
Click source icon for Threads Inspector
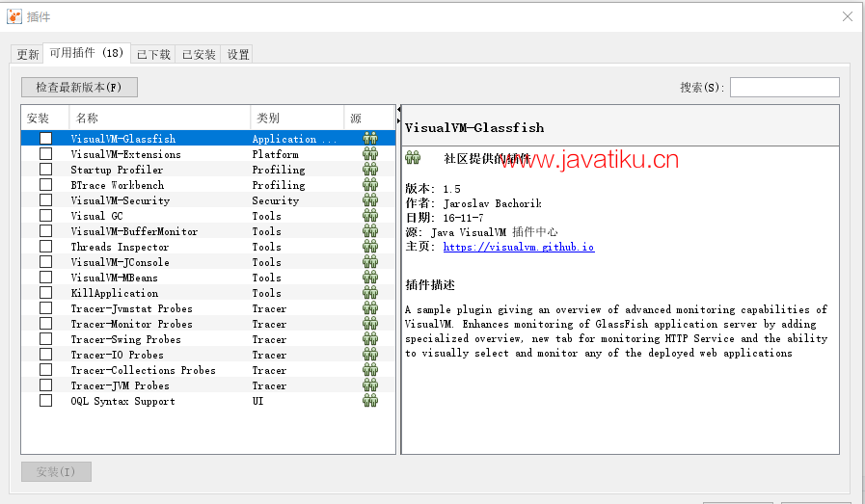pyautogui.click(x=370, y=247)
